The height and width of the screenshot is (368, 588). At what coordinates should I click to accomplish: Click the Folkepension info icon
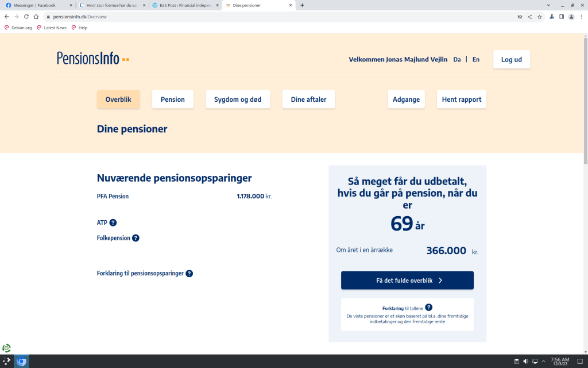(x=136, y=238)
